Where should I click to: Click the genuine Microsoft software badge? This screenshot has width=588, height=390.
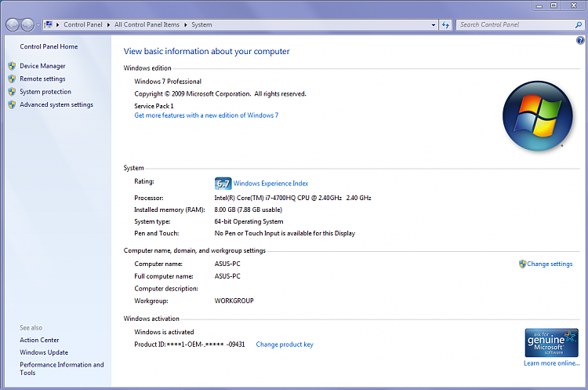point(551,343)
